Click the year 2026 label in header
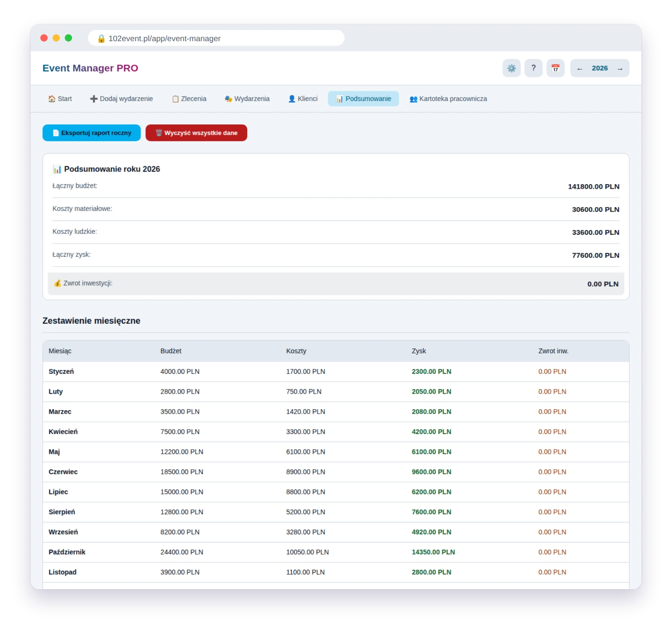This screenshot has height=626, width=672. [x=600, y=68]
